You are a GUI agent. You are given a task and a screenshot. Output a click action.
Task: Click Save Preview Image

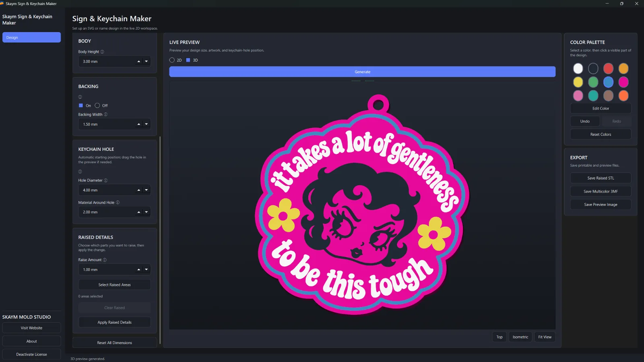coord(601,205)
